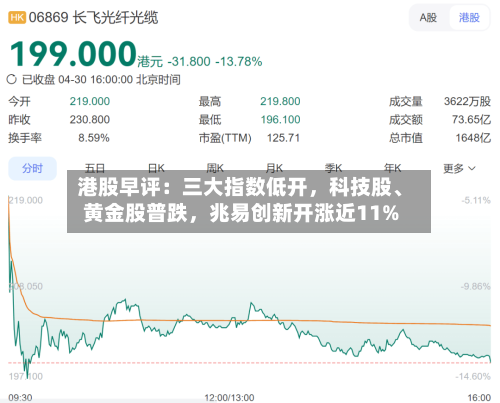Expand the 更多 chart options dropdown
This screenshot has width=500, height=403.
pyautogui.click(x=459, y=168)
